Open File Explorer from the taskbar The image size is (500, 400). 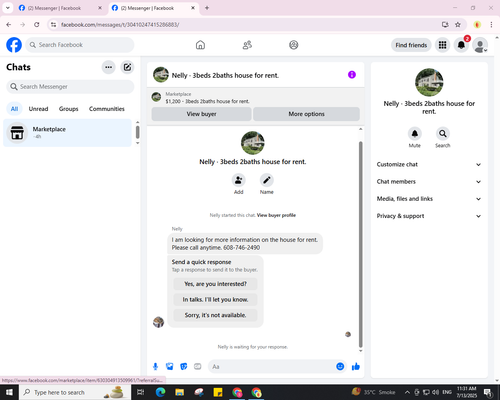click(x=180, y=392)
